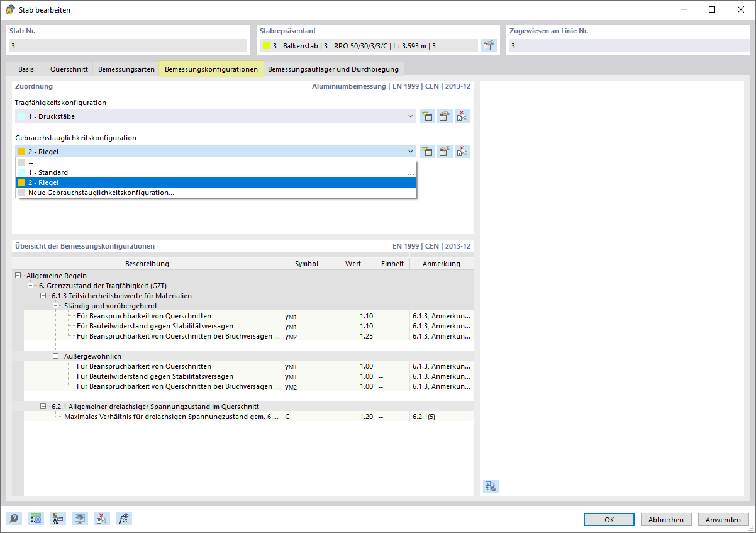Select the edit parameters function icon
The height and width of the screenshot is (533, 756).
(x=124, y=519)
